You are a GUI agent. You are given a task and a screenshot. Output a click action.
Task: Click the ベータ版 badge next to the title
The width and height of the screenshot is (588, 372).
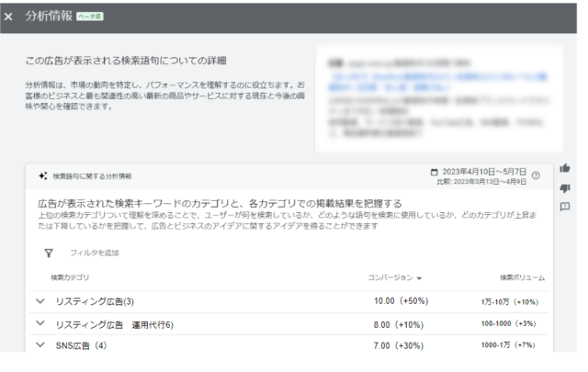point(89,17)
